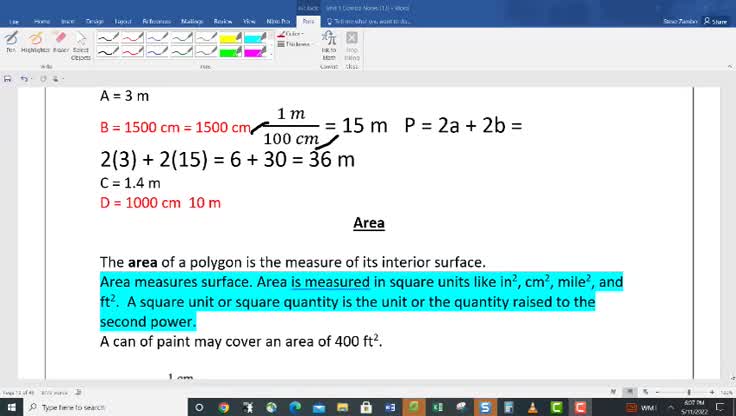Pick the red pen in the bottom row
Image resolution: width=736 pixels, height=416 pixels.
click(132, 51)
